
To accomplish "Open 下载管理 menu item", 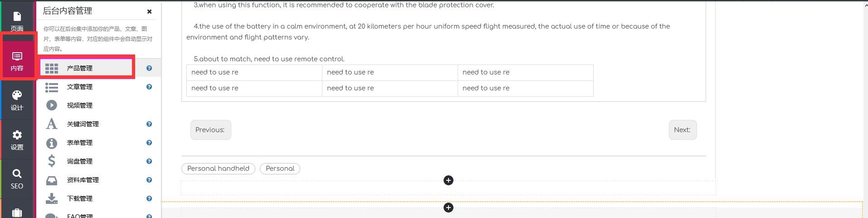I will (80, 198).
